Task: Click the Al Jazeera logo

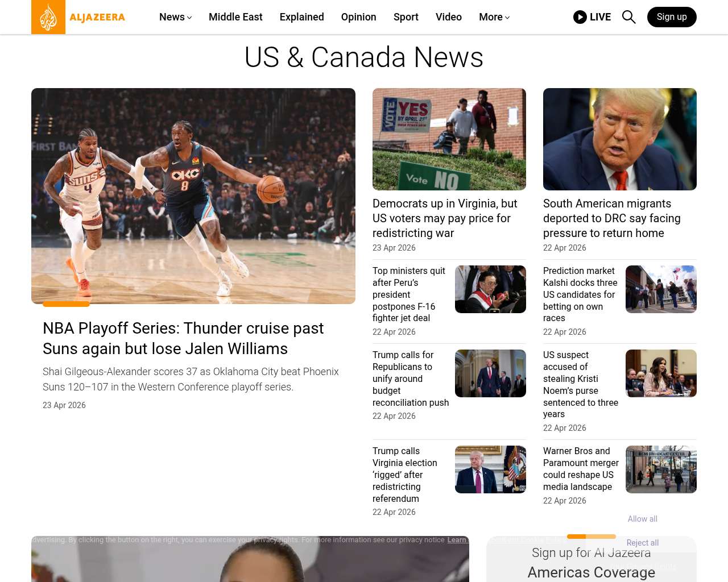Action: click(78, 17)
